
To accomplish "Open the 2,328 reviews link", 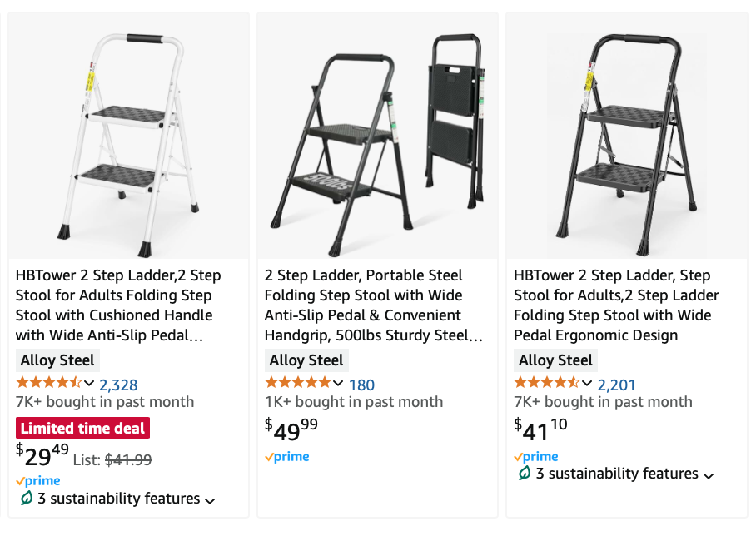I will click(118, 385).
